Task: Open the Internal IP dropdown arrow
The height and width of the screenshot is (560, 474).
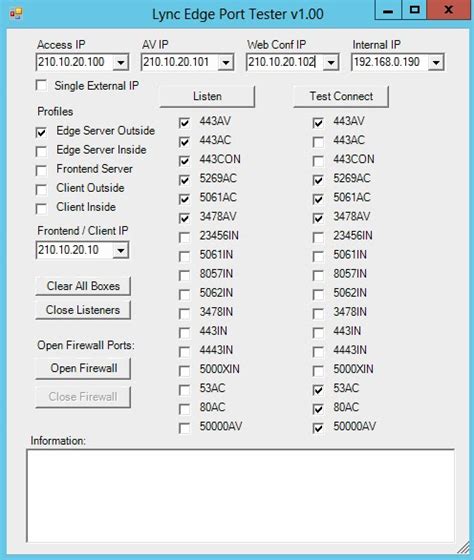Action: coord(436,62)
